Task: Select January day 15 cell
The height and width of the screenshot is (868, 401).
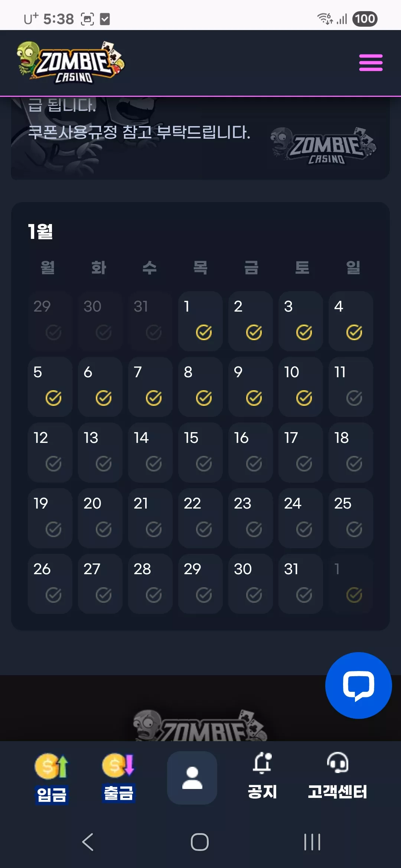Action: (200, 453)
